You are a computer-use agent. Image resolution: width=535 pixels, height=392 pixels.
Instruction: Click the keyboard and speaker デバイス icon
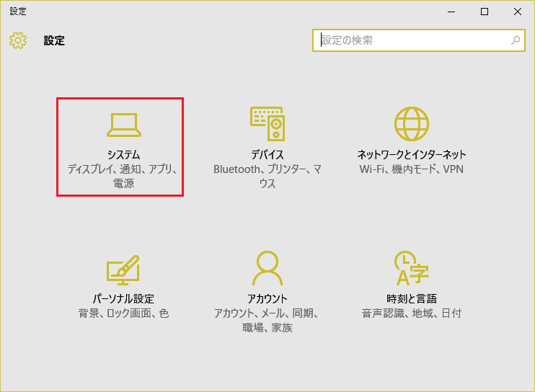tap(267, 124)
